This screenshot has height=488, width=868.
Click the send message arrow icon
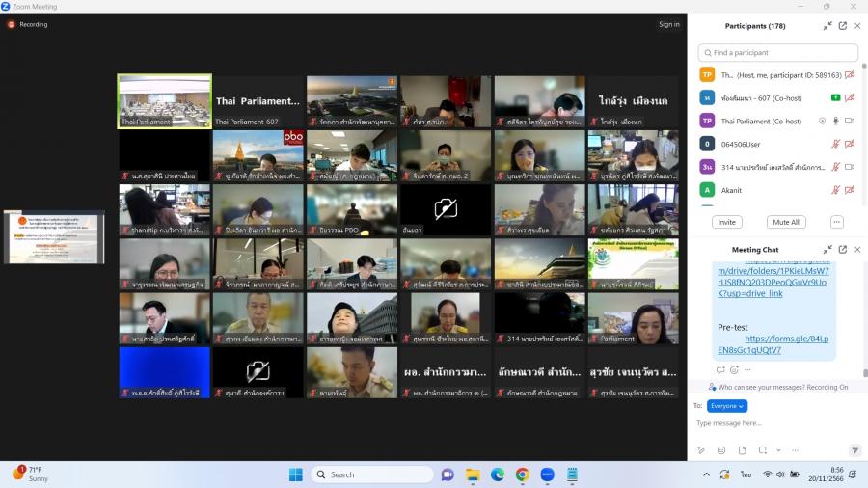[854, 450]
